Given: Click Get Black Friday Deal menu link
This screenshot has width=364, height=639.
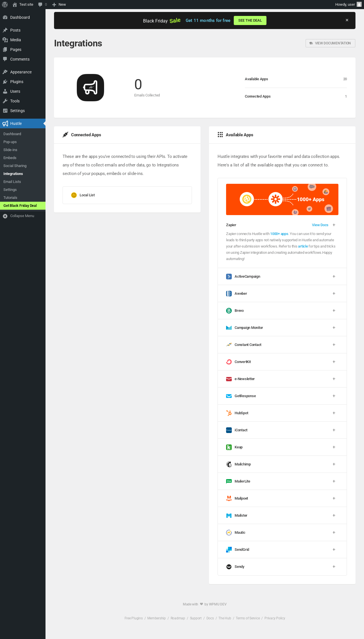Looking at the screenshot, I should tap(23, 206).
